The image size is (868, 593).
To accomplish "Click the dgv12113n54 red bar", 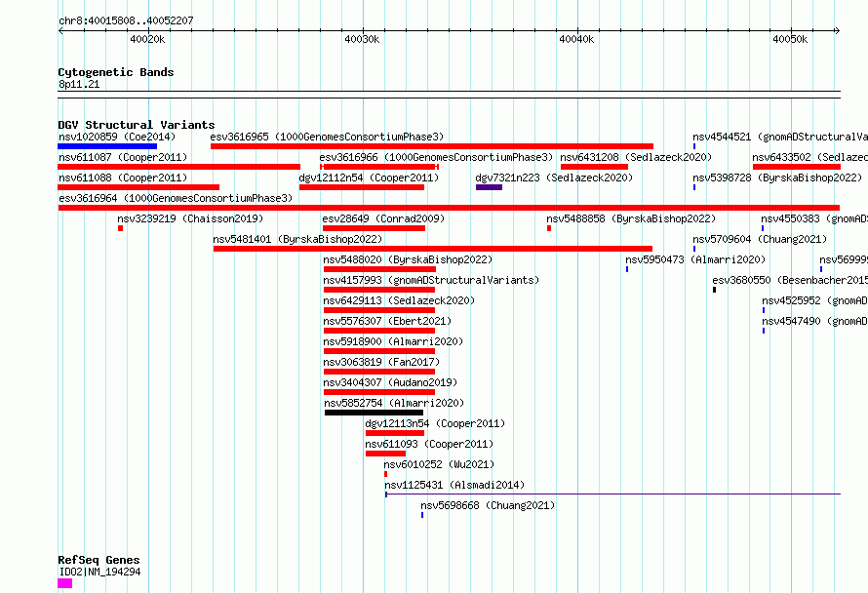I will click(x=395, y=433).
